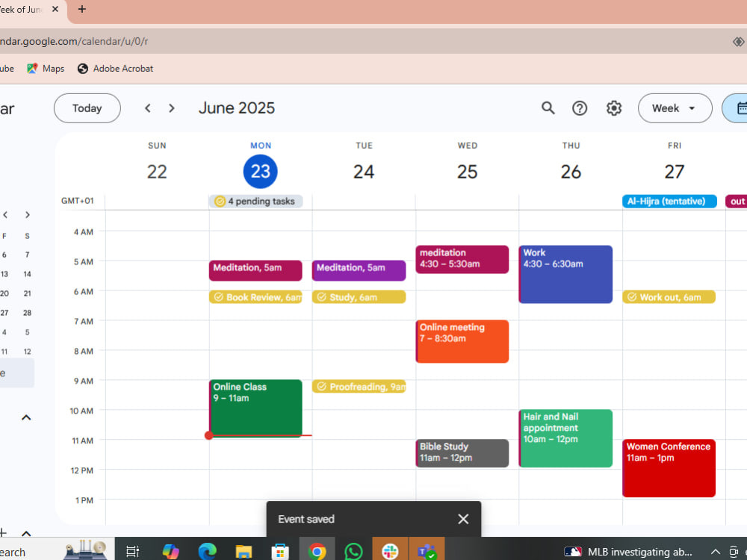Image resolution: width=747 pixels, height=560 pixels.
Task: Open Task View on the taskbar
Action: [x=132, y=552]
